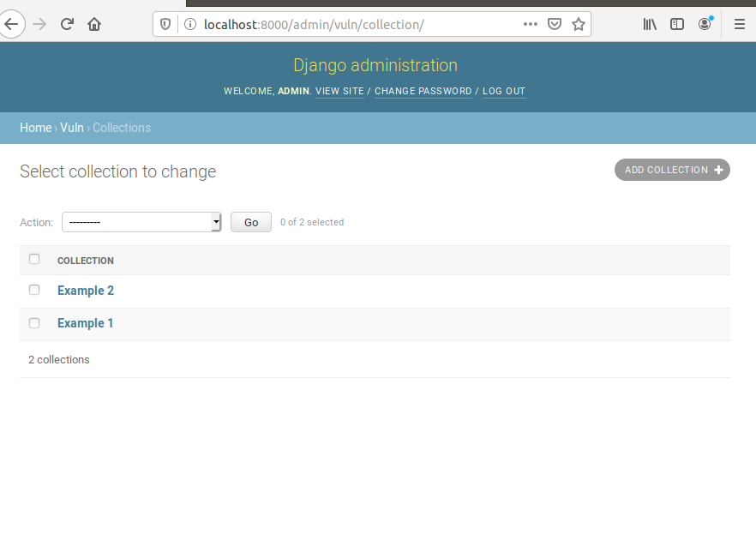The image size is (756, 540).
Task: Go back to the previous page
Action: (12, 24)
